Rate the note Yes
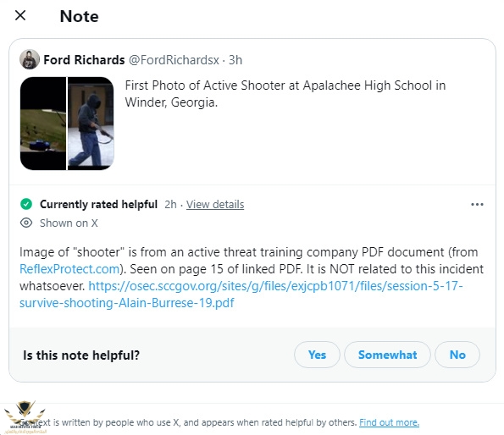The width and height of the screenshot is (504, 435). pyautogui.click(x=317, y=355)
